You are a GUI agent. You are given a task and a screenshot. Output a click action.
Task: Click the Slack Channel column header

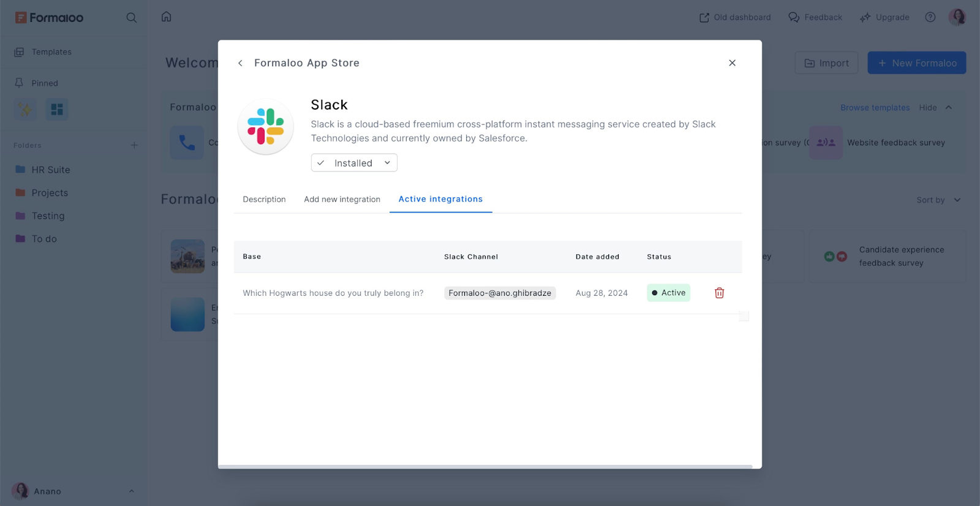click(x=471, y=257)
